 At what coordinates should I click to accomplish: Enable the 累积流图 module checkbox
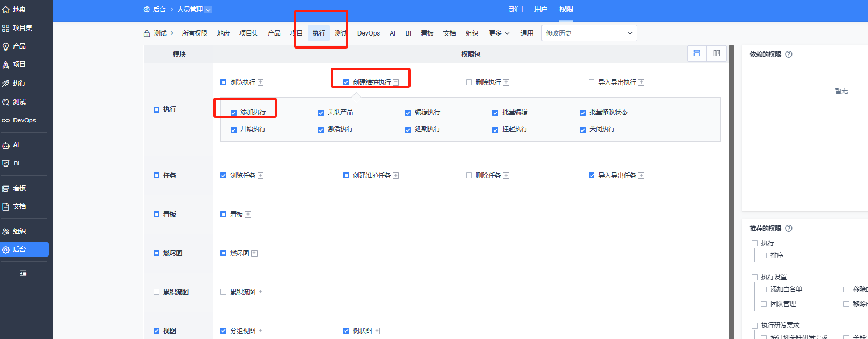pos(156,292)
